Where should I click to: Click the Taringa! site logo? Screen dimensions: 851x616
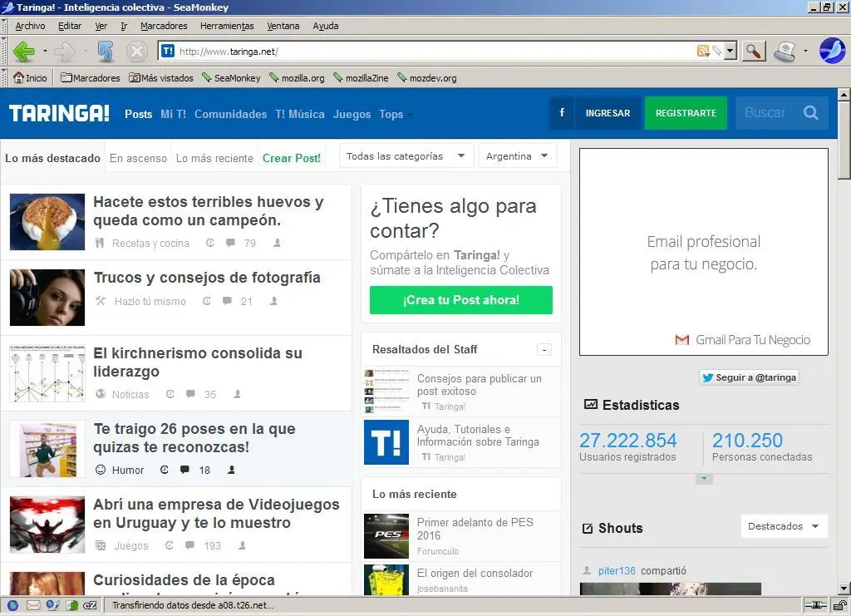pyautogui.click(x=59, y=113)
